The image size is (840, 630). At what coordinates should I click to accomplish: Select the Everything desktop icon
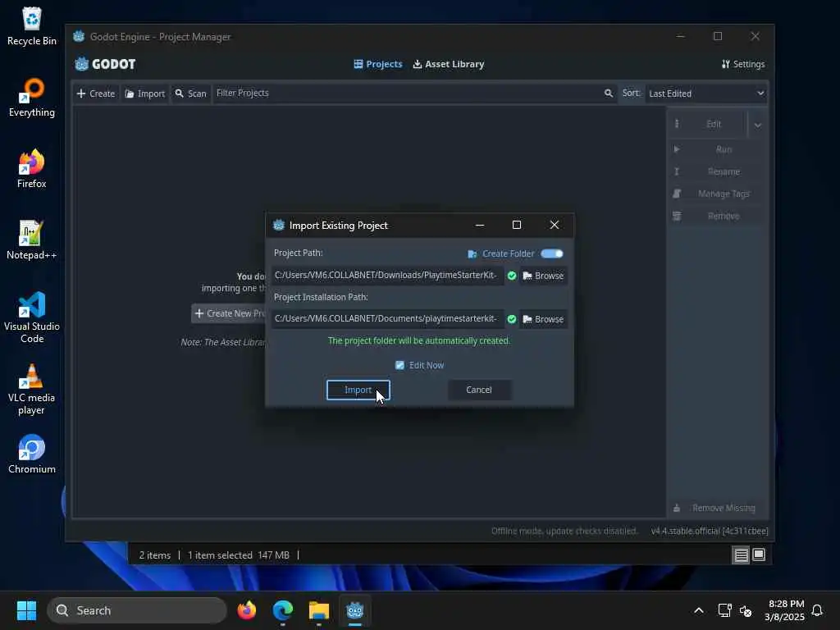point(32,98)
